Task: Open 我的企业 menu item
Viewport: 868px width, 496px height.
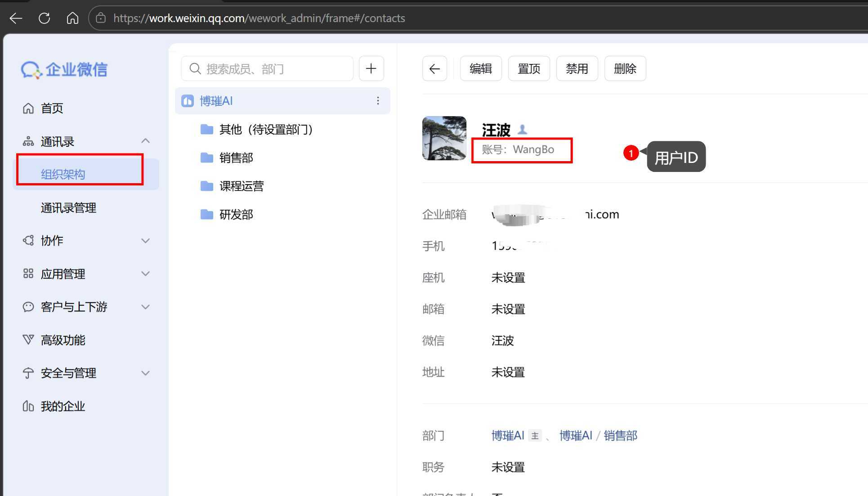Action: (x=63, y=406)
